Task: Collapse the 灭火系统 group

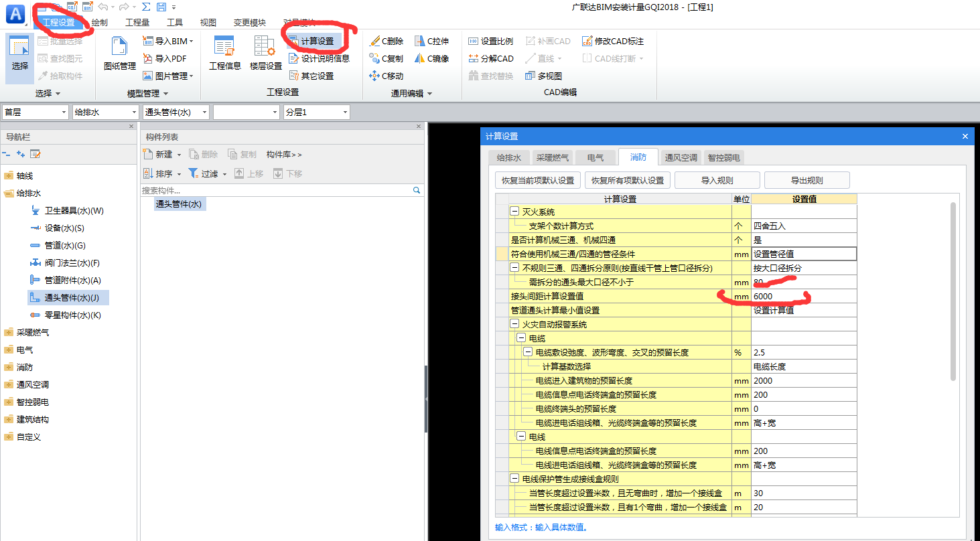Action: [x=514, y=212]
